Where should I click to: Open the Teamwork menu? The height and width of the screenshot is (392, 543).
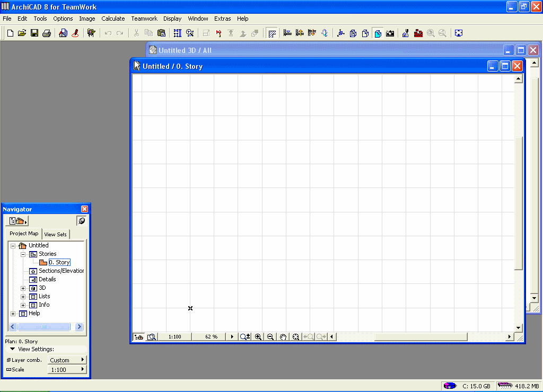coord(144,19)
